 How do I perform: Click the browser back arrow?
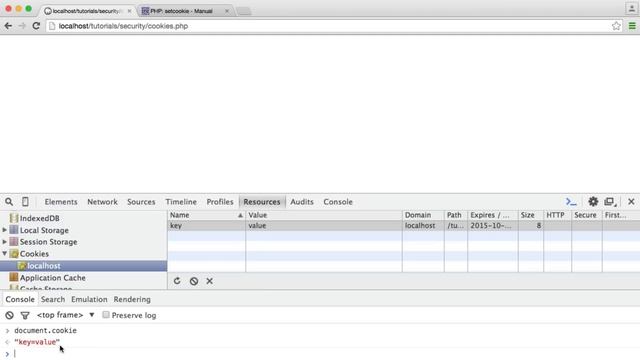click(8, 26)
